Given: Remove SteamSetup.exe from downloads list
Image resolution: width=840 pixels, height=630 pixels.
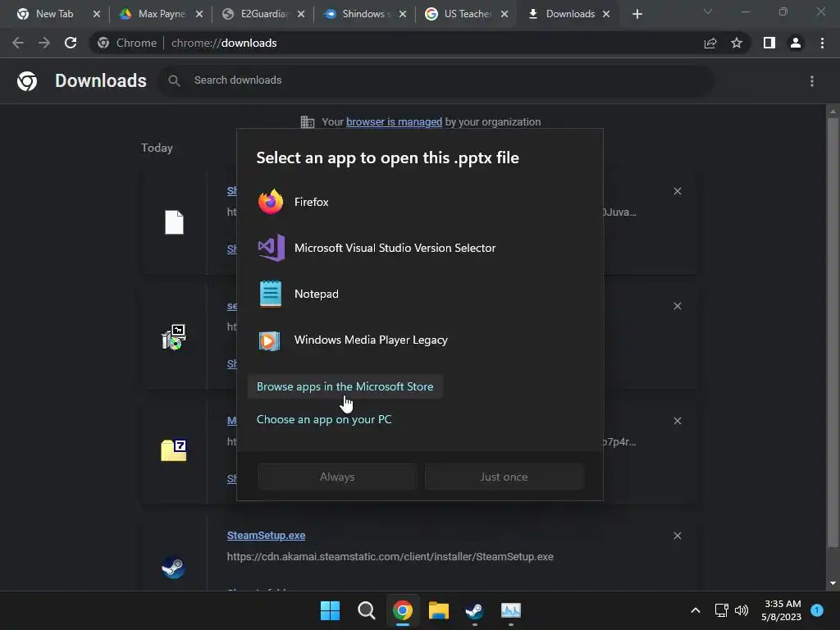Looking at the screenshot, I should pos(677,536).
